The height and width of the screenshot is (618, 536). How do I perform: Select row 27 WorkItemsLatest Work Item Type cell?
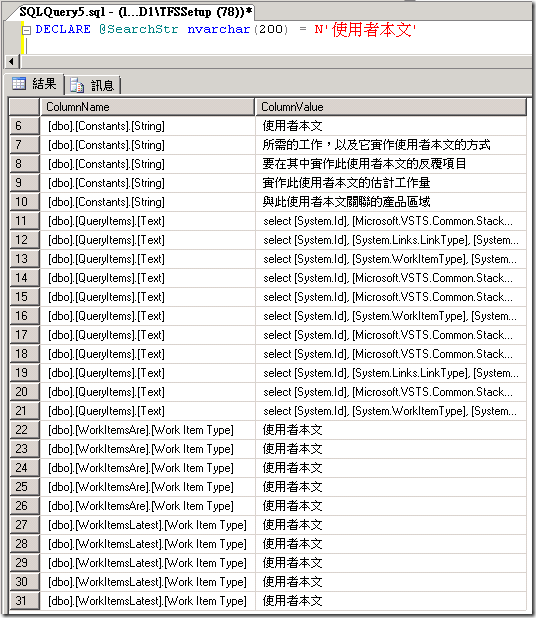pyautogui.click(x=147, y=525)
